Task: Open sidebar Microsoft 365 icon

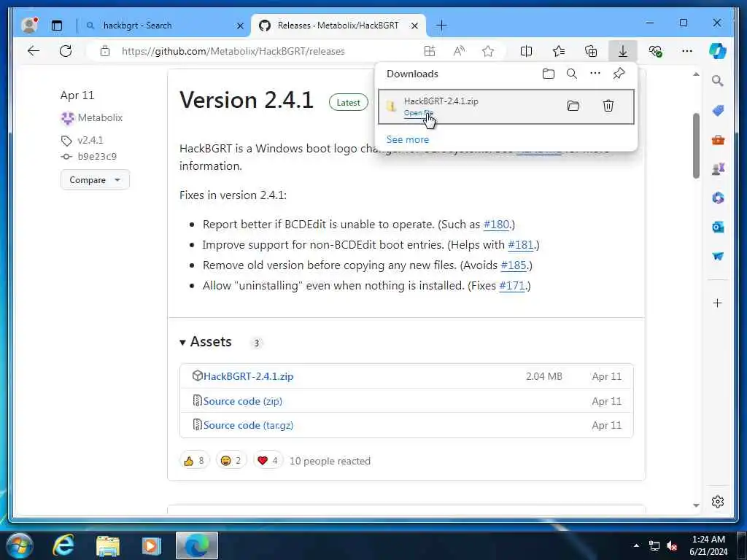Action: (718, 198)
